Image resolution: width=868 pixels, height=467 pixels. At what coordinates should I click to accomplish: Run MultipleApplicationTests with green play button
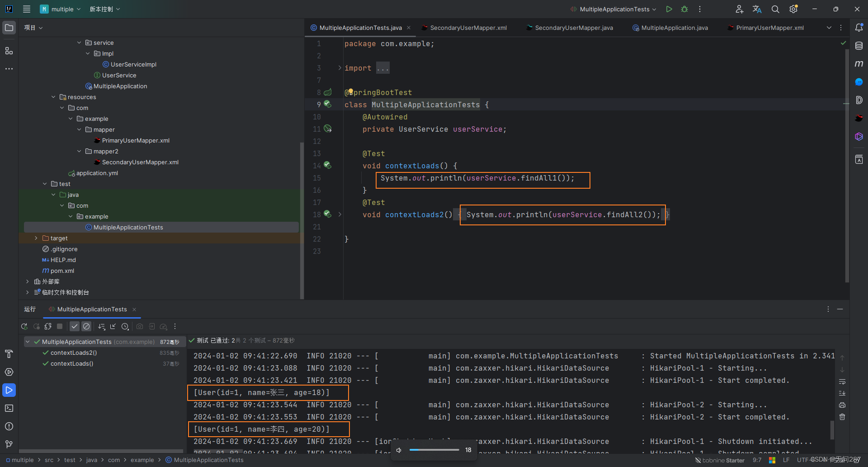click(x=669, y=9)
